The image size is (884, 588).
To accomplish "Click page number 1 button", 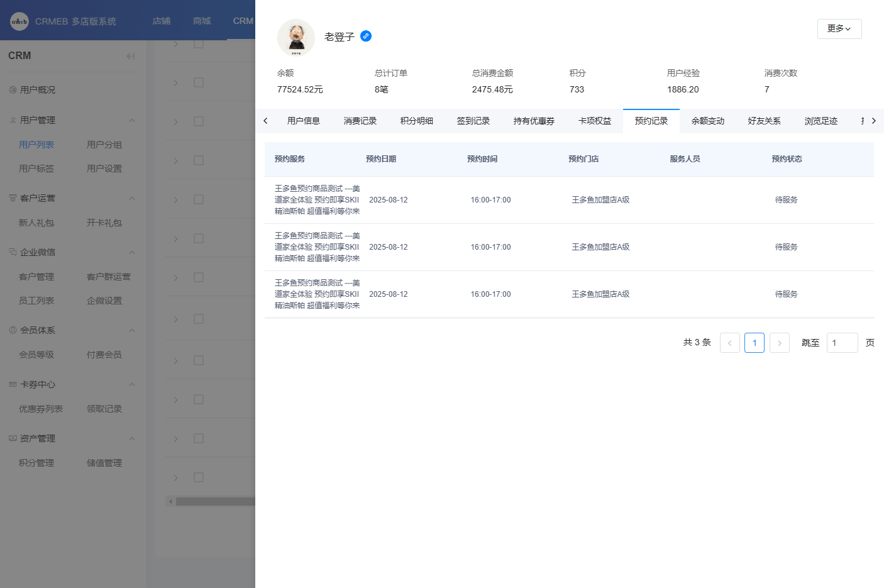I will 754,343.
